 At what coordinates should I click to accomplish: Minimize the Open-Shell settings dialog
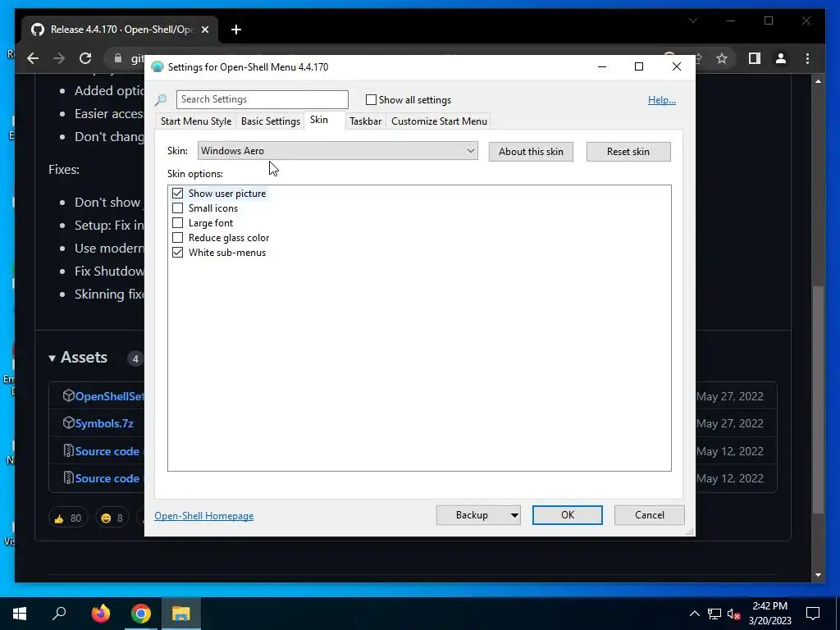pyautogui.click(x=602, y=67)
